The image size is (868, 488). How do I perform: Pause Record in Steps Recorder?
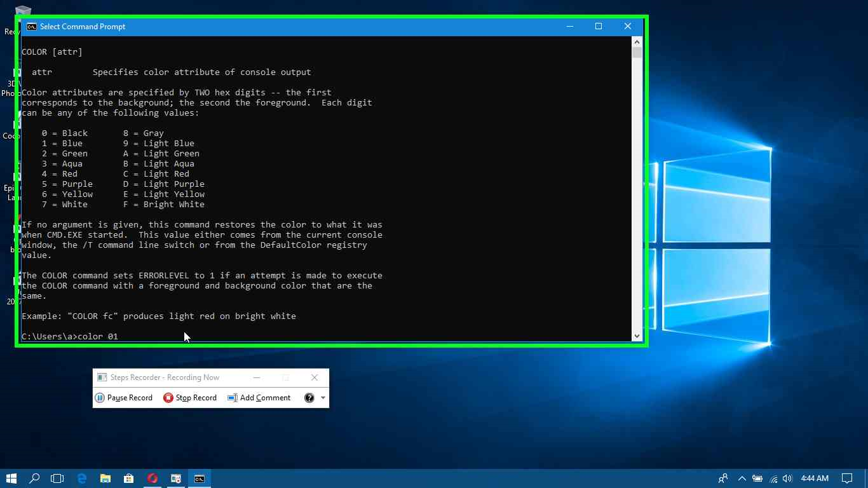tap(124, 398)
